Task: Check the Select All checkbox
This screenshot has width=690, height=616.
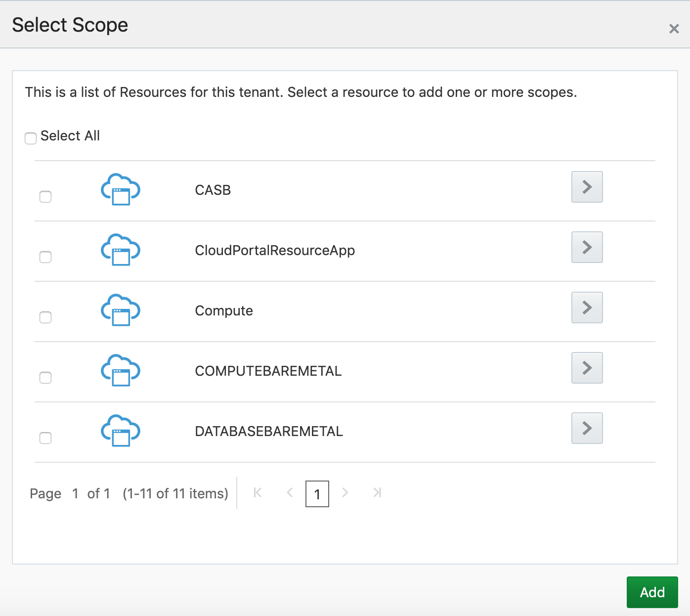Action: point(31,138)
